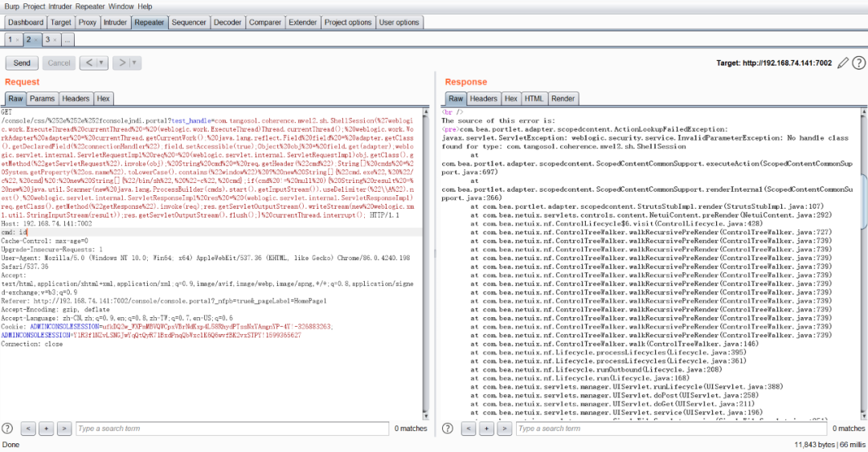
Task: Click the response pane scrollbar thumb
Action: tap(864, 200)
